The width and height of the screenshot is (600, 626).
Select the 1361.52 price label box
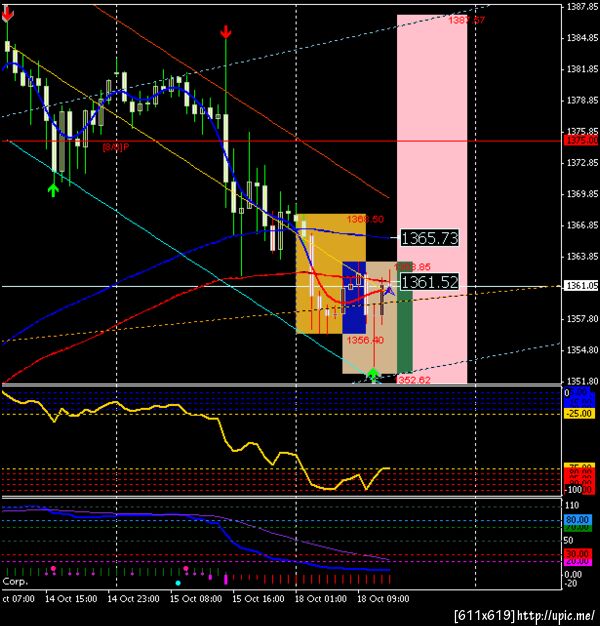pyautogui.click(x=430, y=282)
